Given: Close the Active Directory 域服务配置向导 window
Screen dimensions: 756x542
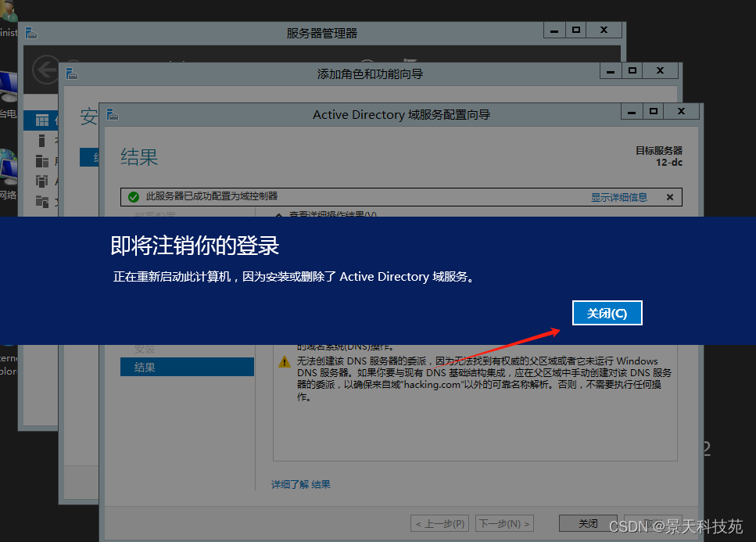Looking at the screenshot, I should [681, 112].
